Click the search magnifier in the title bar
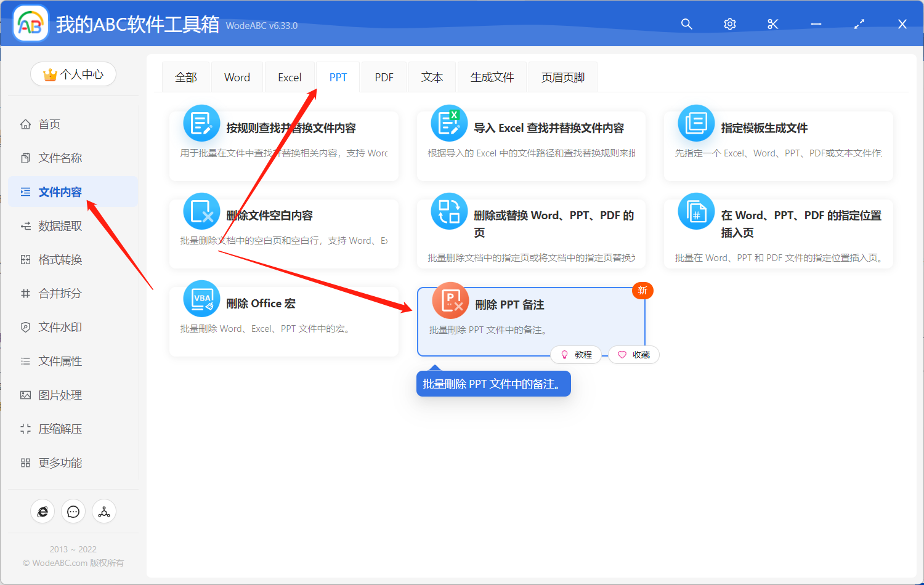This screenshot has height=585, width=924. tap(686, 24)
